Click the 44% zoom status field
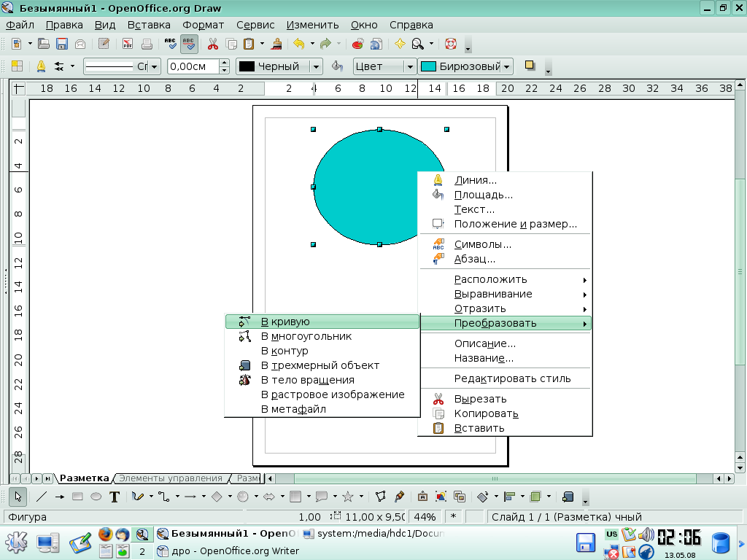The width and height of the screenshot is (747, 560). [425, 517]
